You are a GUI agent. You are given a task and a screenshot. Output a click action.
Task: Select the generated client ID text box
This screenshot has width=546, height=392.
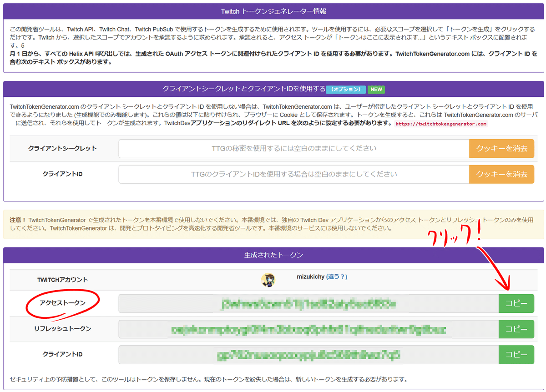308,355
